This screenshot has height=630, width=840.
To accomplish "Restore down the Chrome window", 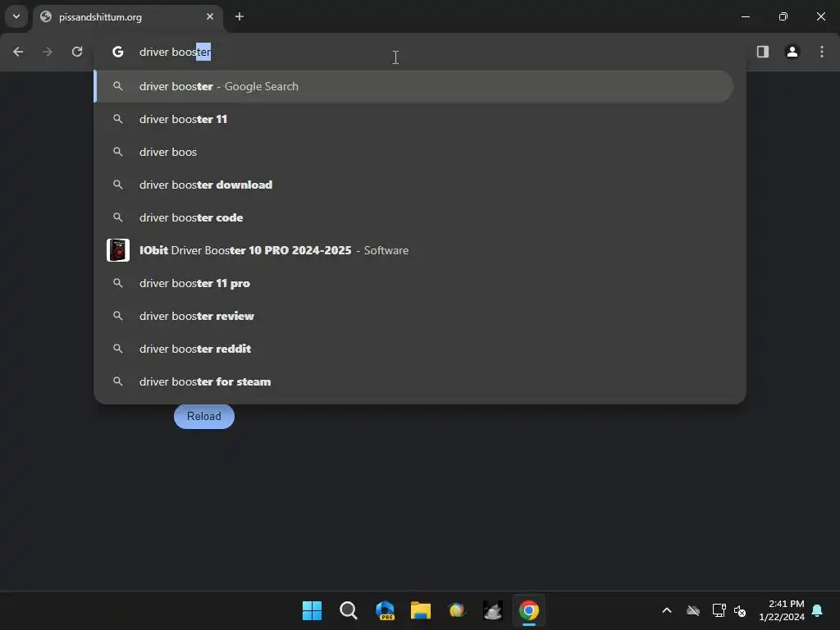I will (783, 16).
